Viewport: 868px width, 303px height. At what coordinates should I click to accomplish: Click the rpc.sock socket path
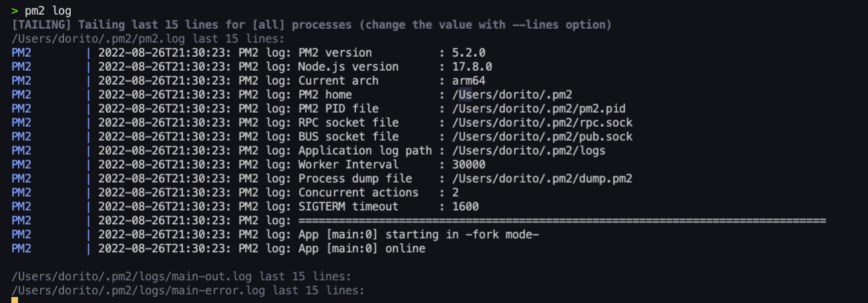[542, 123]
